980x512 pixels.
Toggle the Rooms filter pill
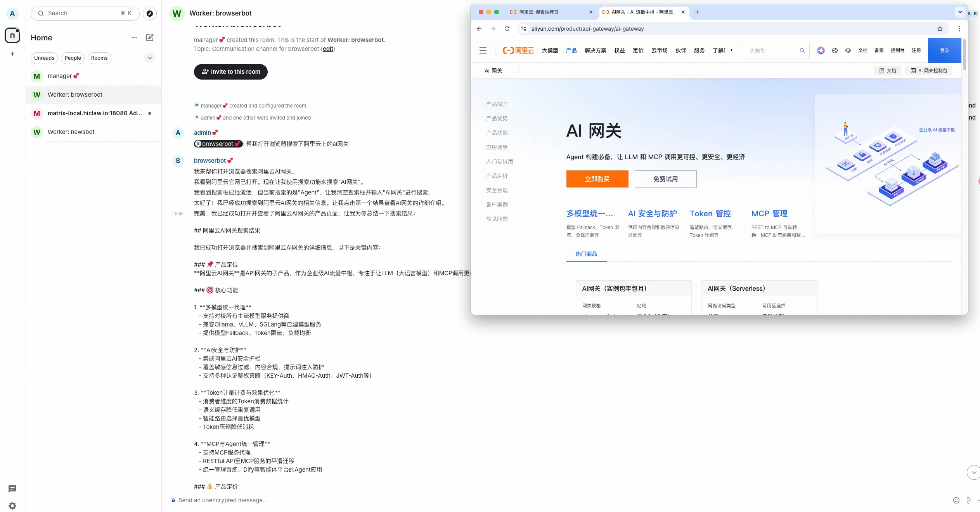click(x=99, y=58)
